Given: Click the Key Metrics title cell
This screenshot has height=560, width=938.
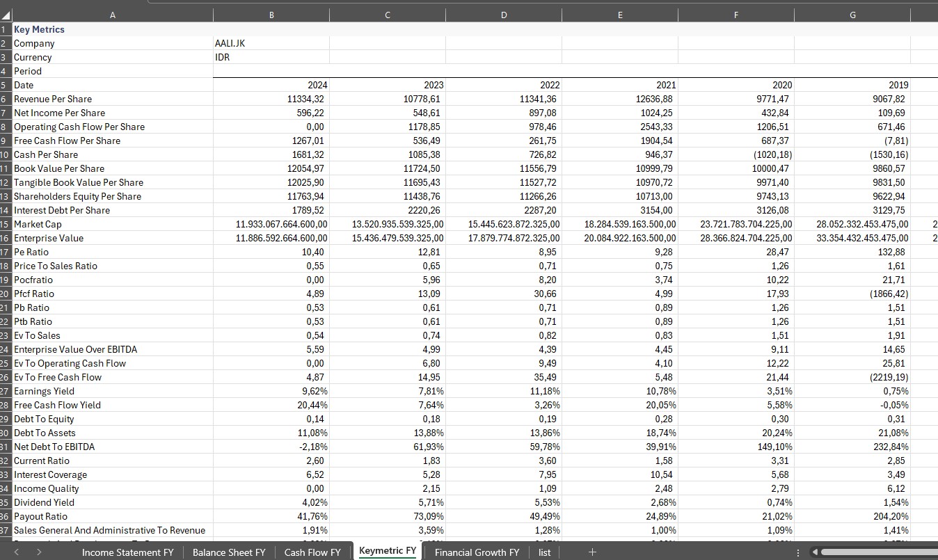Looking at the screenshot, I should pyautogui.click(x=39, y=29).
